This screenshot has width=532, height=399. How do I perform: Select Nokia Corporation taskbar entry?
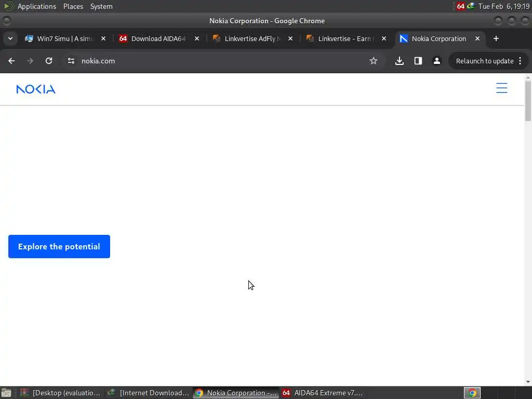click(236, 393)
